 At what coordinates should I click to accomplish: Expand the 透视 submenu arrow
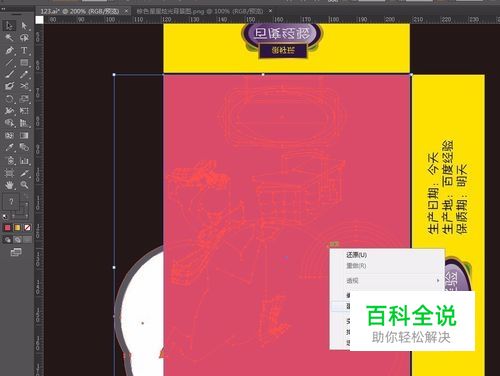(x=438, y=281)
